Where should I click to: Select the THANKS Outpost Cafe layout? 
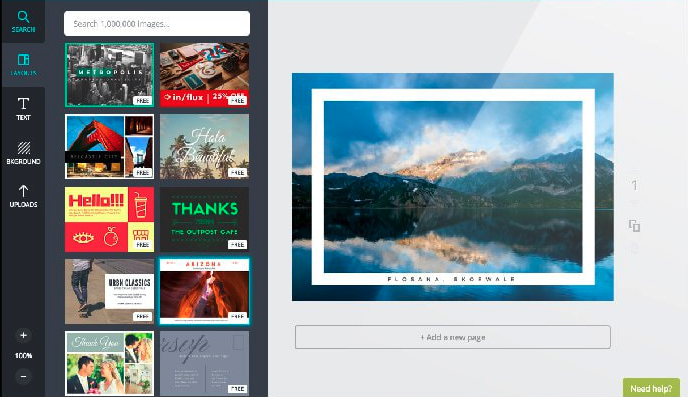pyautogui.click(x=204, y=219)
